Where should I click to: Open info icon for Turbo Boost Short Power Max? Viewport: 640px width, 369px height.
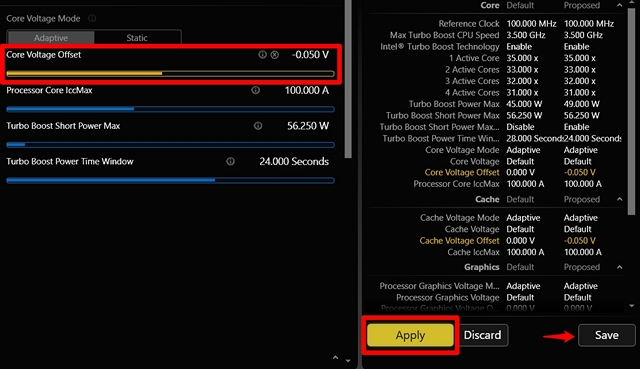pos(258,126)
